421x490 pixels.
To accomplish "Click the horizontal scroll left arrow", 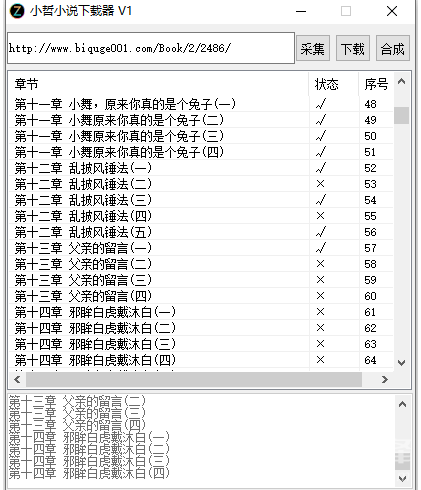I will click(18, 379).
